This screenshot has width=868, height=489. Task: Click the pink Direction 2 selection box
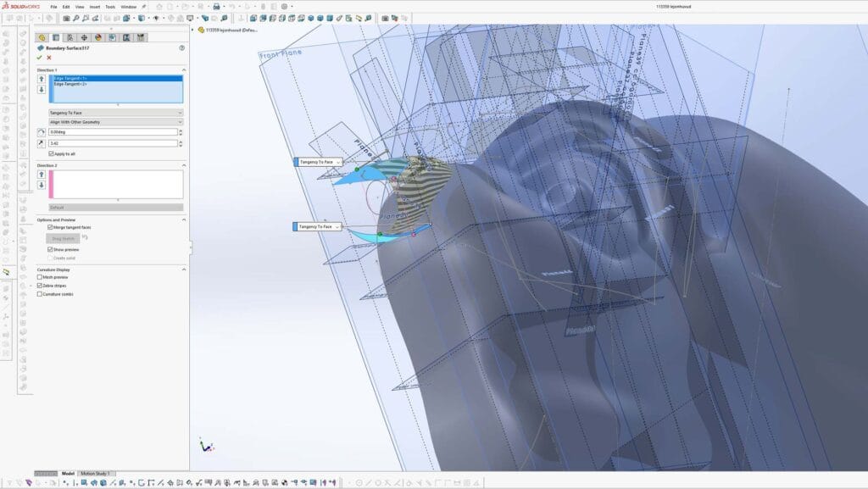pyautogui.click(x=115, y=184)
